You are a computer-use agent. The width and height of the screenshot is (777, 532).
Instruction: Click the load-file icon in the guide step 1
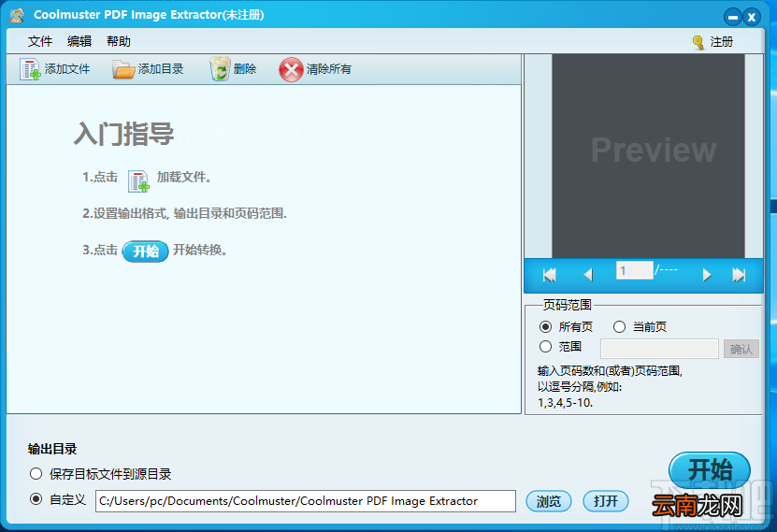138,180
